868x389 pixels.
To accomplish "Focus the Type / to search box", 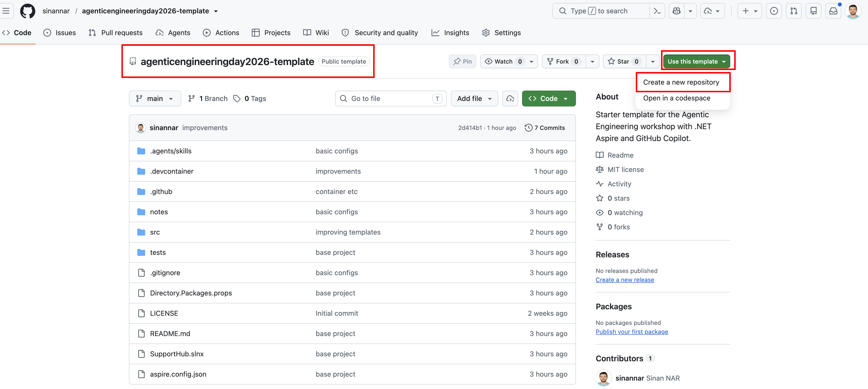I will [601, 11].
